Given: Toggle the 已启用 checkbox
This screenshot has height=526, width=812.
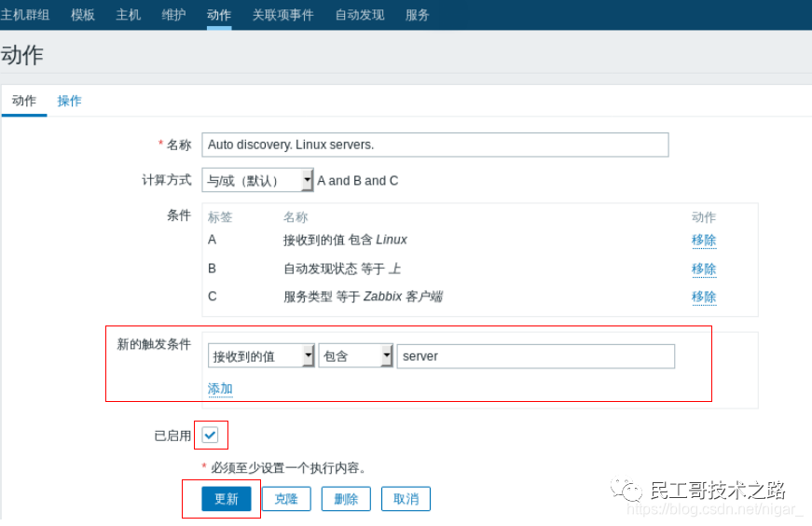Looking at the screenshot, I should click(210, 435).
